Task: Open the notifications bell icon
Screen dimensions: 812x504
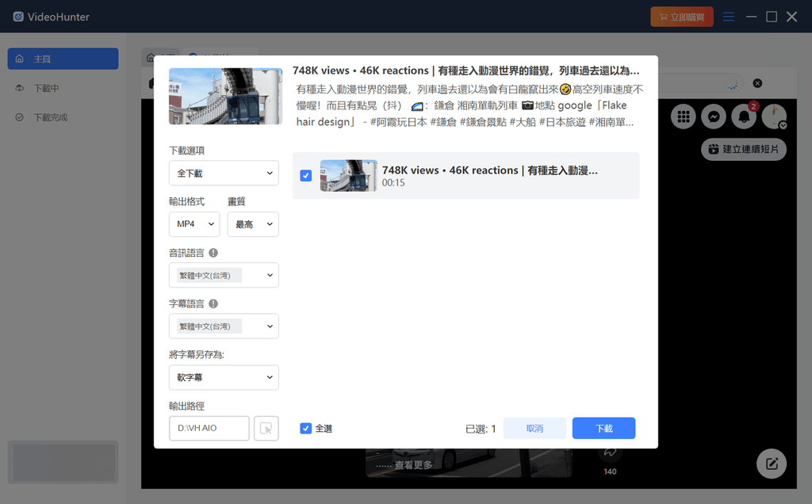Action: pyautogui.click(x=744, y=117)
